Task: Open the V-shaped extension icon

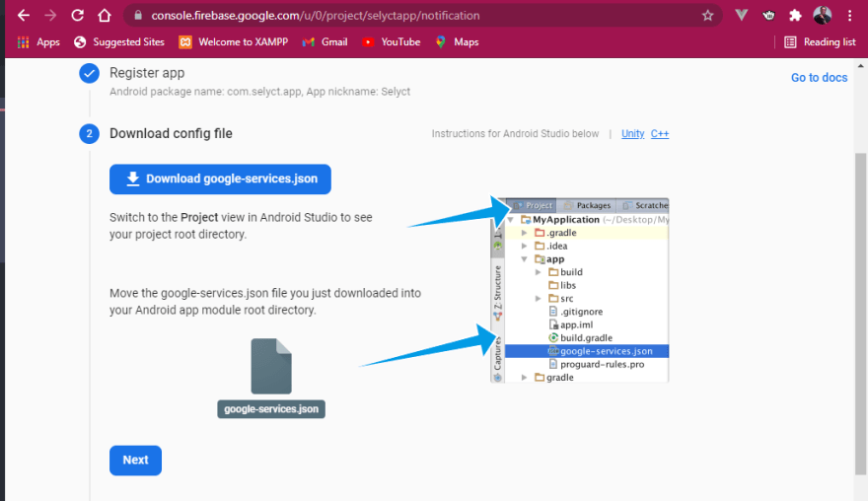Action: click(x=741, y=16)
